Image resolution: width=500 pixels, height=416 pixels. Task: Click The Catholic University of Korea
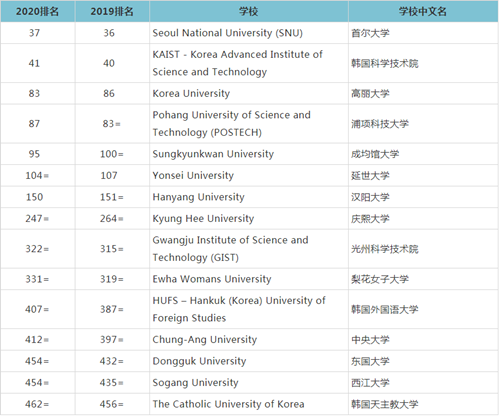(x=228, y=404)
